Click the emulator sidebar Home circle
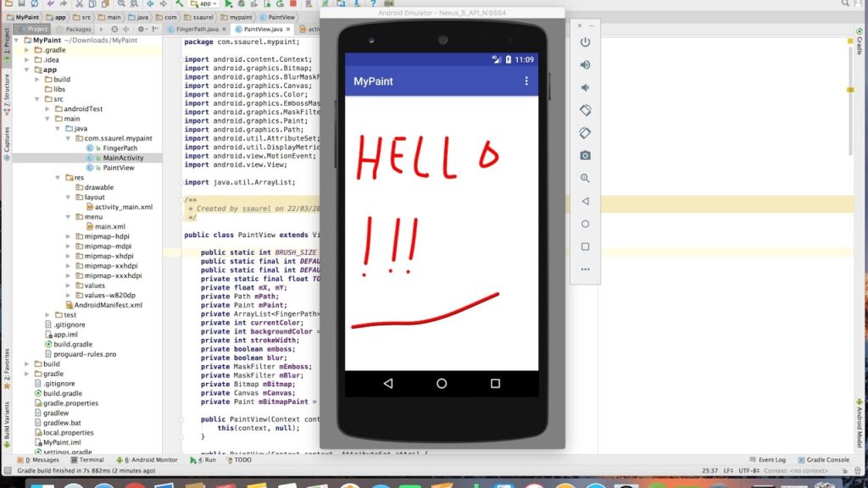This screenshot has width=868, height=488. (585, 224)
